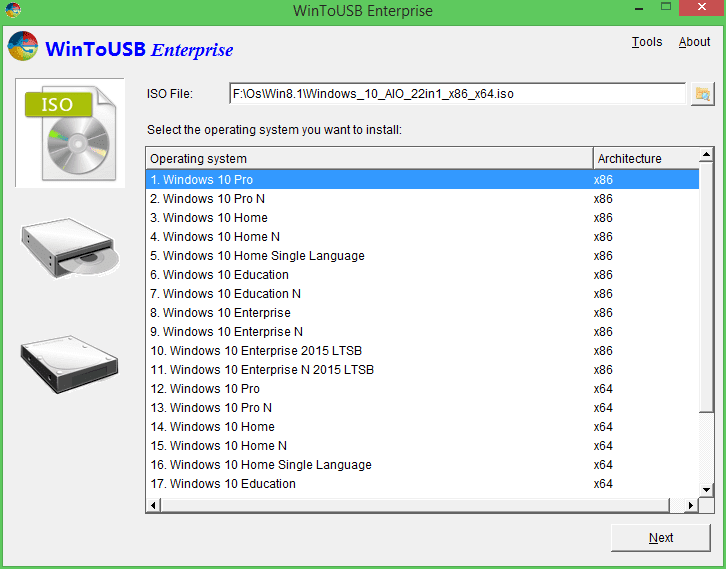
Task: Click the vertical scrollbar thumb
Action: pos(706,287)
